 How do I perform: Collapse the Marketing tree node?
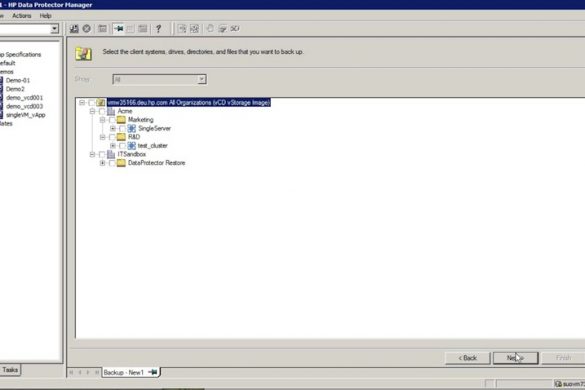pyautogui.click(x=102, y=120)
